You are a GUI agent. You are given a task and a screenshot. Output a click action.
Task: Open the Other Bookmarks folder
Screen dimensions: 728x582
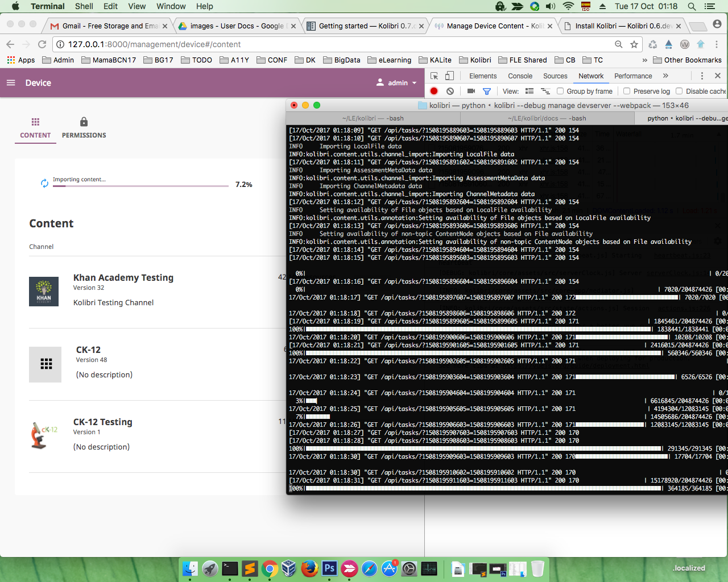tap(688, 60)
